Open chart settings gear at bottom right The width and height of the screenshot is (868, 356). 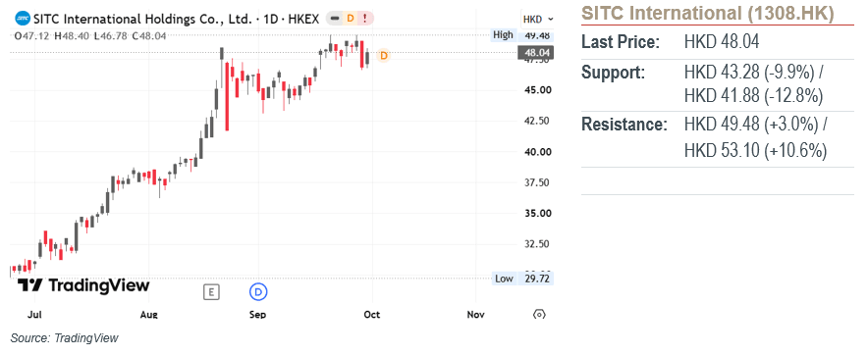(x=539, y=314)
